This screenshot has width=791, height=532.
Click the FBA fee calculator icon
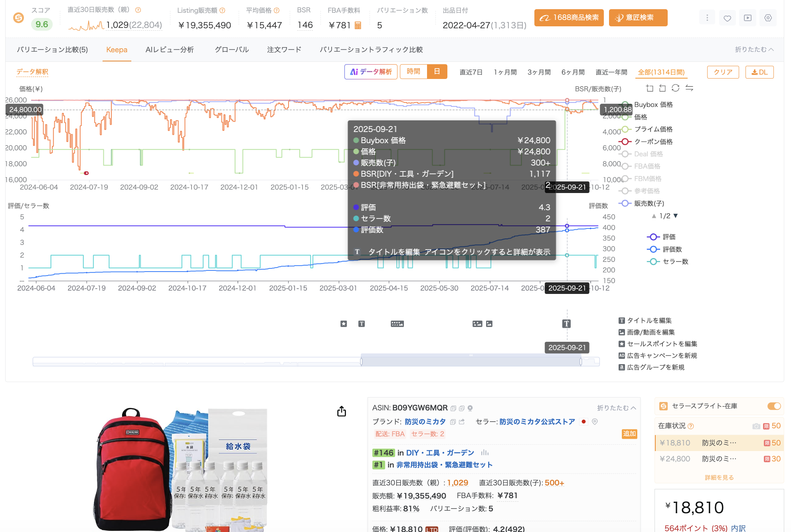[358, 26]
